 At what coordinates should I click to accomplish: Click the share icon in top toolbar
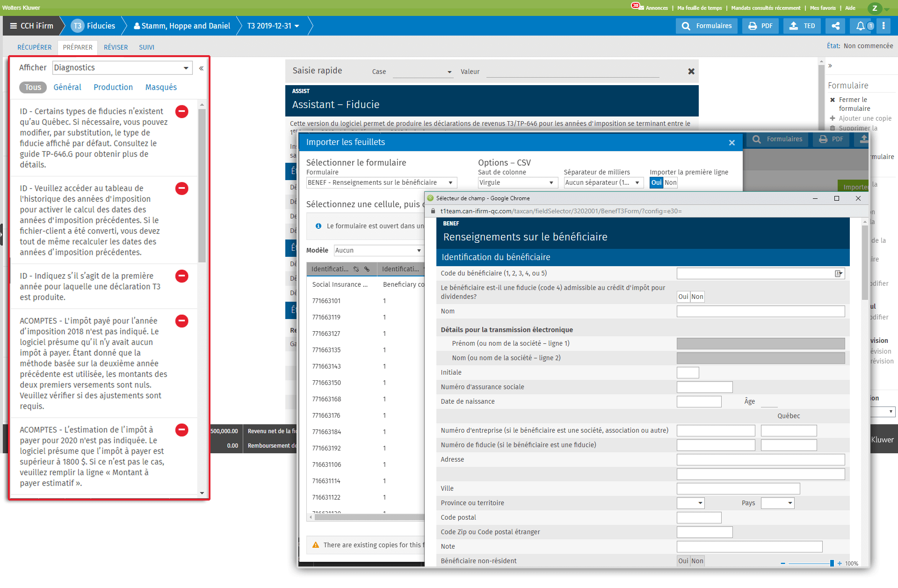coord(835,26)
